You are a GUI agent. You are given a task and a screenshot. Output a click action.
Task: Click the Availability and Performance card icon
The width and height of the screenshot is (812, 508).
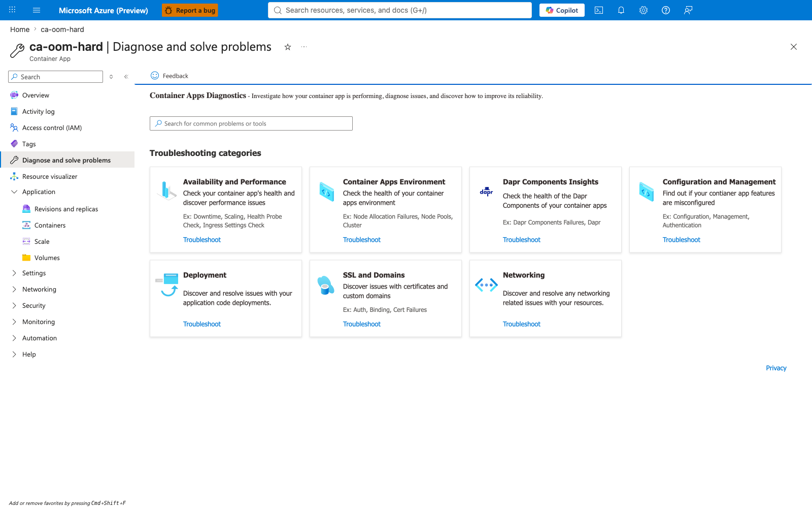[166, 190]
